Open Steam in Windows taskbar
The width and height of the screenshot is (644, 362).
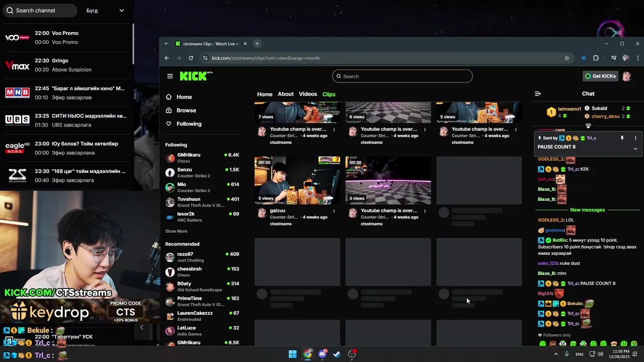pos(337,354)
